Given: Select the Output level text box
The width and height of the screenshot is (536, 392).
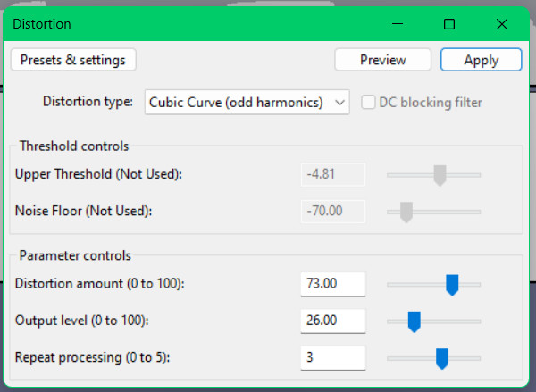Looking at the screenshot, I should point(333,321).
